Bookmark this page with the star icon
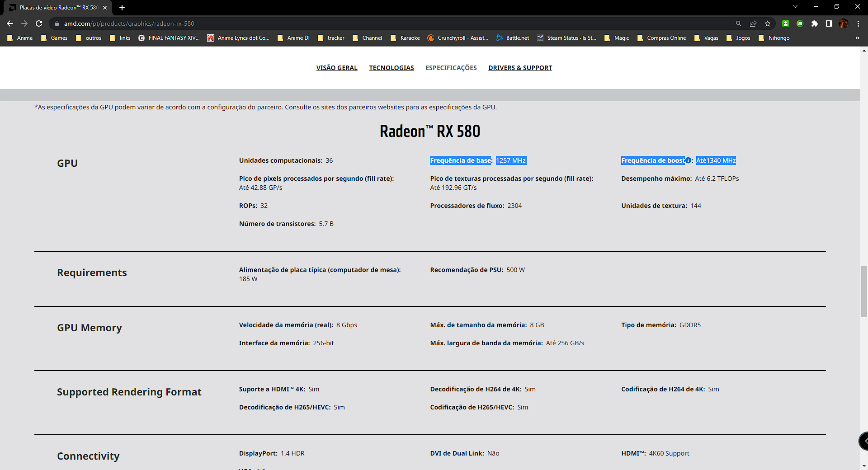Screen dimensions: 868x470 tap(768, 23)
